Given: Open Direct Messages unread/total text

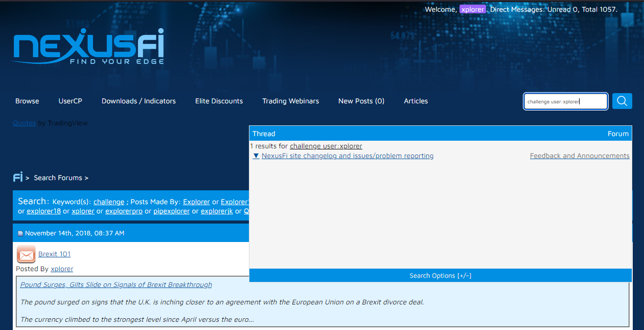Looking at the screenshot, I should pos(554,9).
